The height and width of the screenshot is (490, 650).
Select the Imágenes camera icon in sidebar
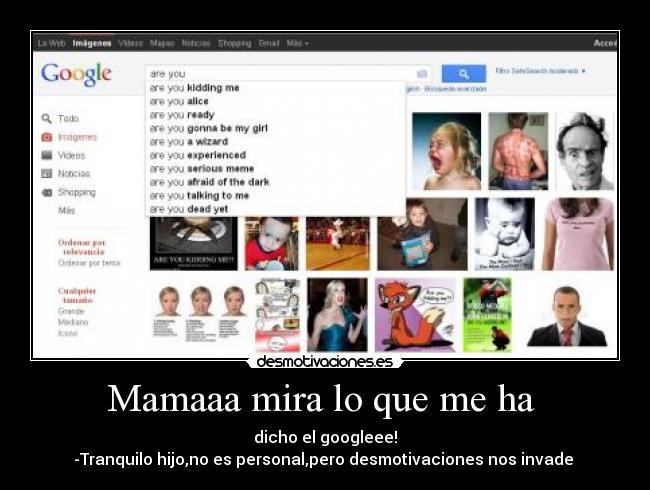click(x=46, y=137)
